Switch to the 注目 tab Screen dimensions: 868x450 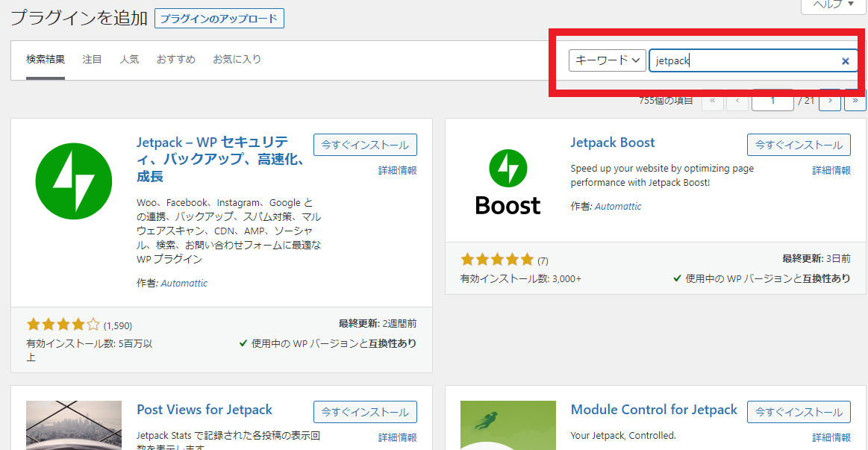(92, 59)
